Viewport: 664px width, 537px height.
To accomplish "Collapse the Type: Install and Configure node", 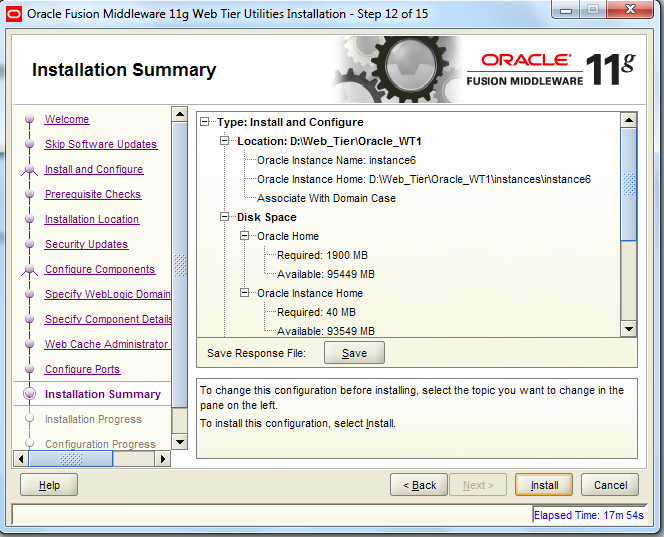I will click(x=205, y=122).
